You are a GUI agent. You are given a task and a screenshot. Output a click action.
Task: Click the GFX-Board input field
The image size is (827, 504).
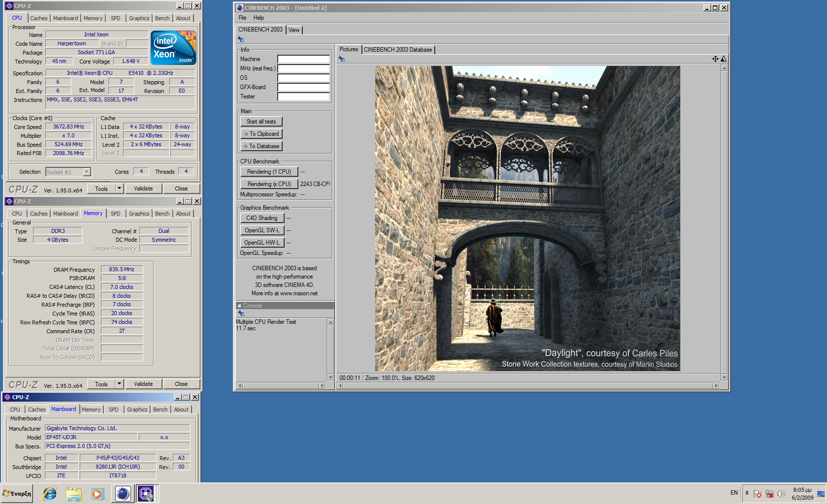tap(304, 87)
